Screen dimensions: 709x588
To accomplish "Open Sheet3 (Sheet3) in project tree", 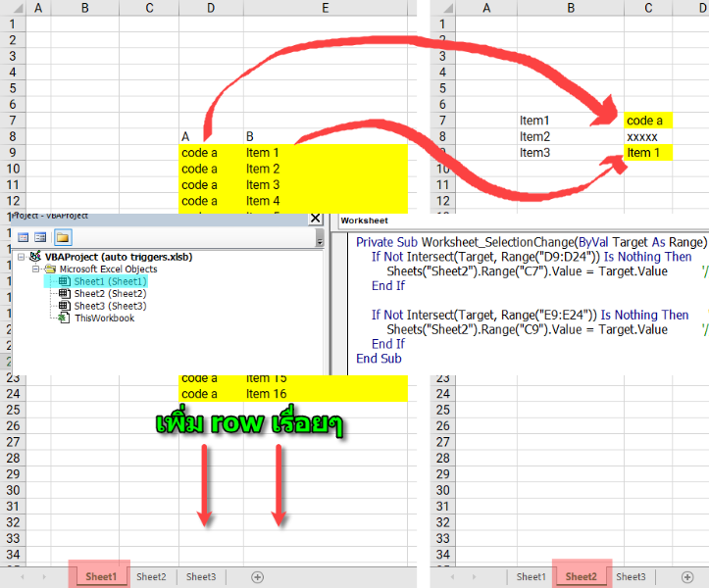I will [x=109, y=306].
